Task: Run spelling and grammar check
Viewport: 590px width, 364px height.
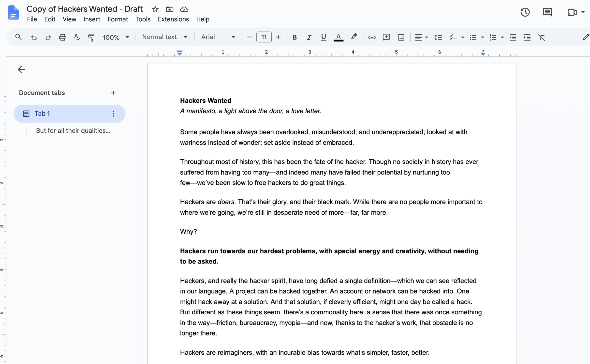Action: tap(77, 37)
